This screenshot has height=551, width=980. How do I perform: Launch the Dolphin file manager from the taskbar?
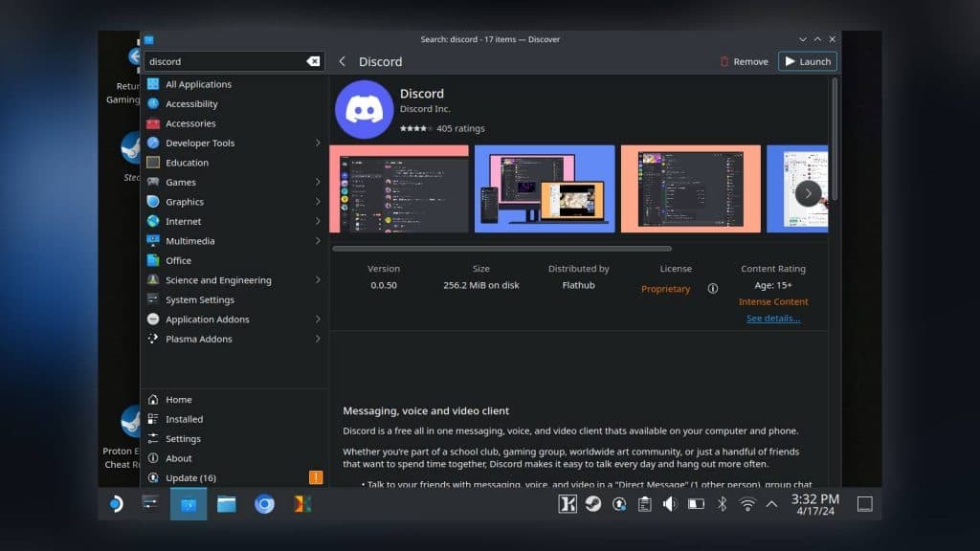[225, 503]
